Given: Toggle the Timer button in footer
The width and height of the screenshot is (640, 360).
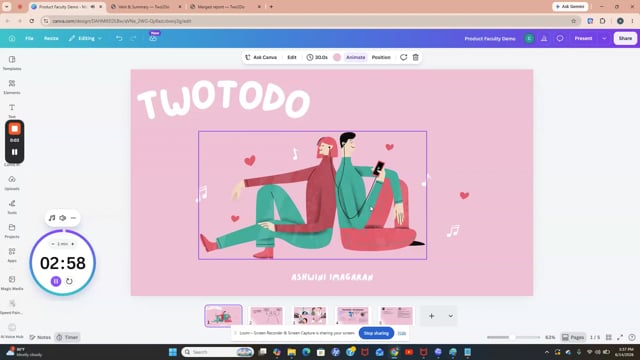Looking at the screenshot, I should [x=67, y=337].
